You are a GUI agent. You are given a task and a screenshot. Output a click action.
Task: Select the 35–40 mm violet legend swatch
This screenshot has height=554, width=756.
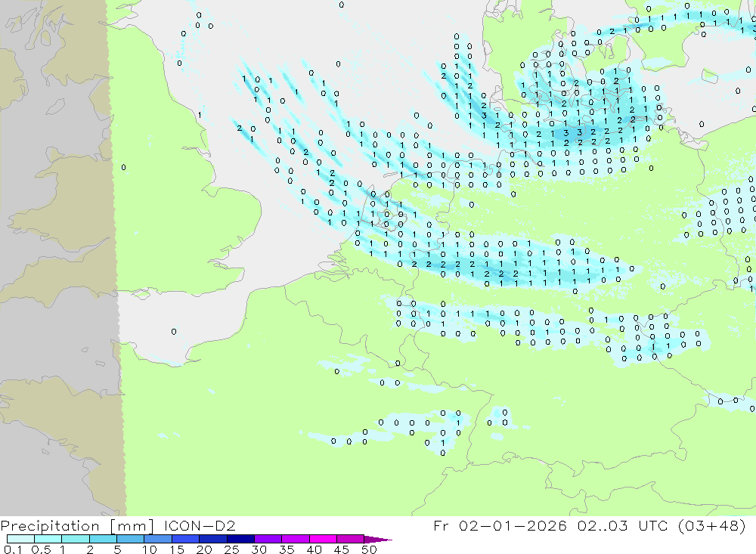(x=295, y=539)
